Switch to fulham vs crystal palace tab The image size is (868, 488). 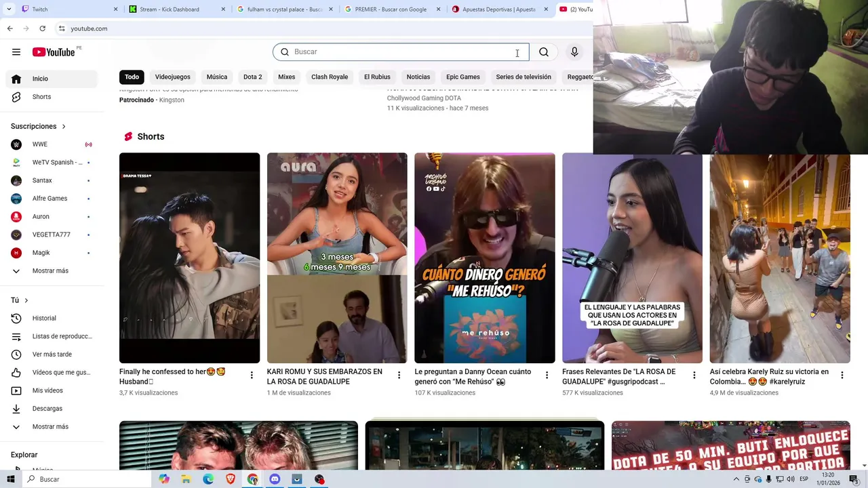pyautogui.click(x=285, y=9)
